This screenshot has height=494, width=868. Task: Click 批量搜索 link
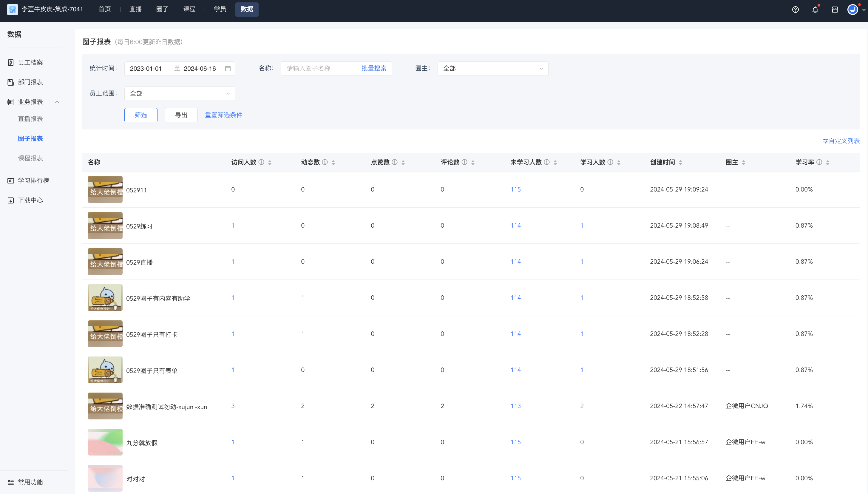tap(374, 69)
